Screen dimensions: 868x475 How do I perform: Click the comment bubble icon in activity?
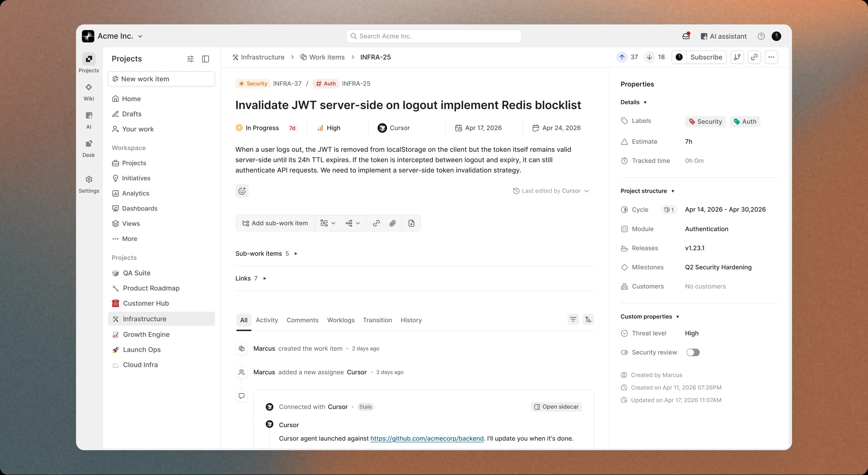click(242, 396)
